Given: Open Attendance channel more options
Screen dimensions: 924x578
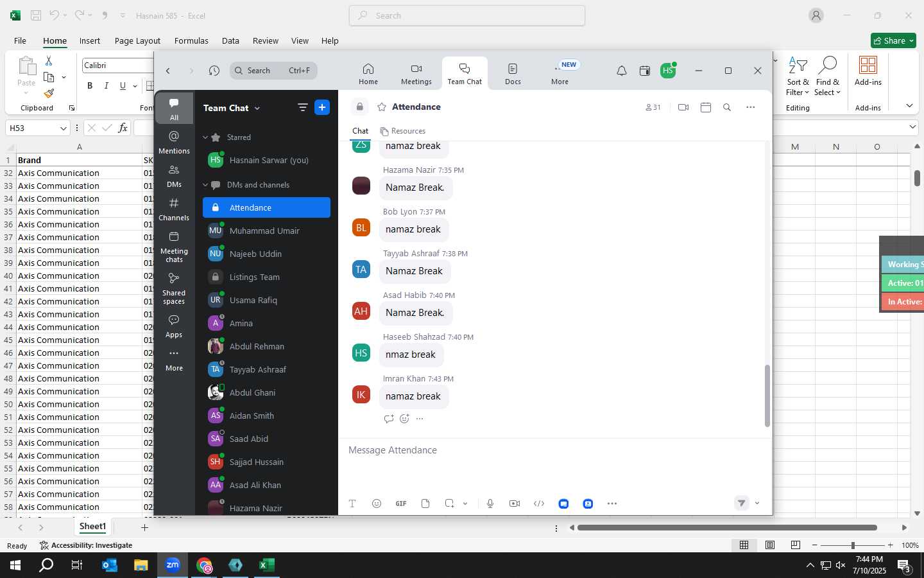Looking at the screenshot, I should coord(751,107).
